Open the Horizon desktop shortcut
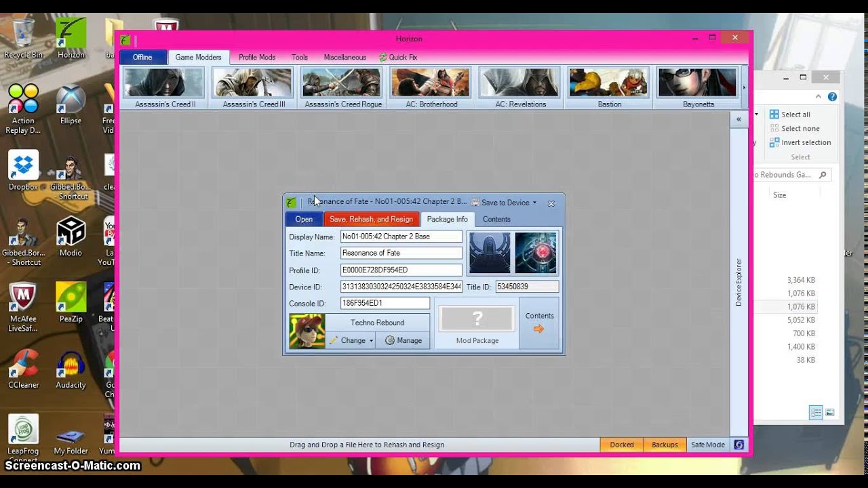This screenshot has height=488, width=868. click(71, 38)
